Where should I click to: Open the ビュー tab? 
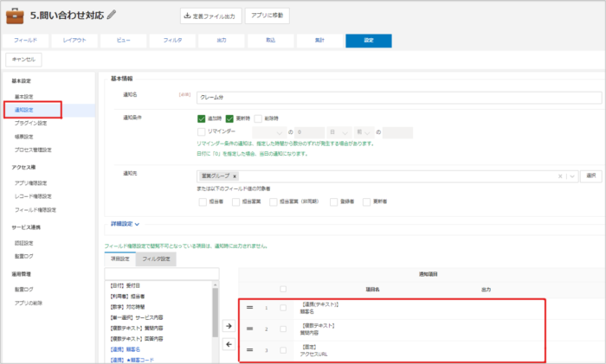[124, 40]
